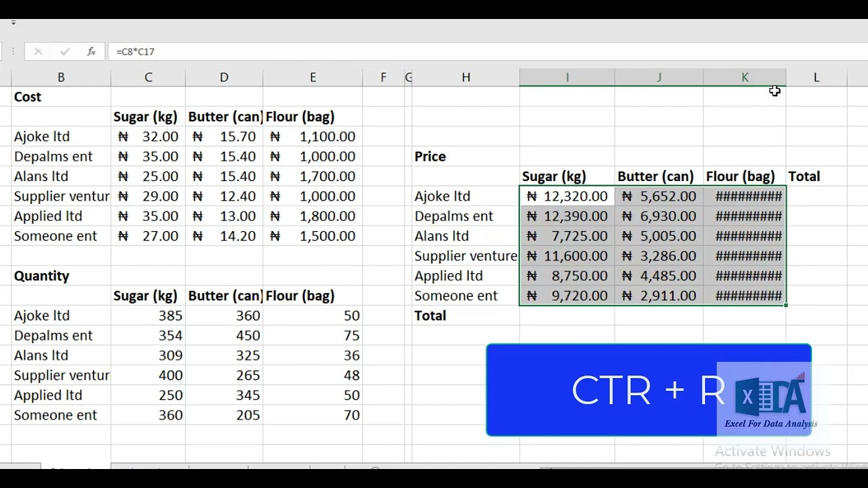
Task: Select price cell ₦6,930.00
Action: click(659, 216)
